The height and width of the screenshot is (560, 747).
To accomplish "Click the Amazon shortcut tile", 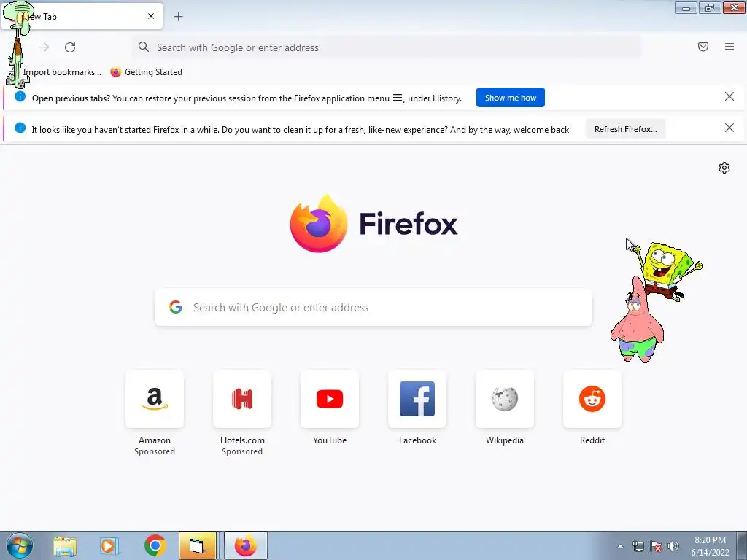I will [x=155, y=399].
